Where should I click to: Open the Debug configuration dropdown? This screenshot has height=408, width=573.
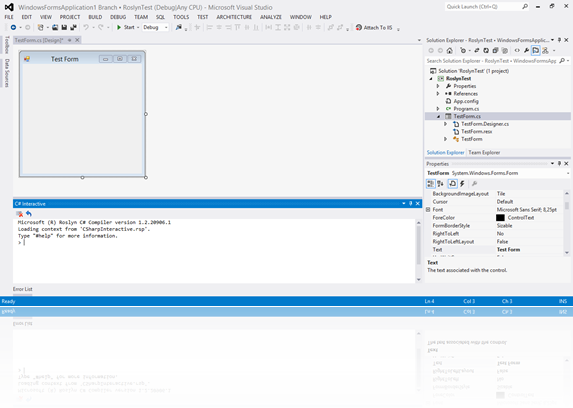[x=155, y=27]
